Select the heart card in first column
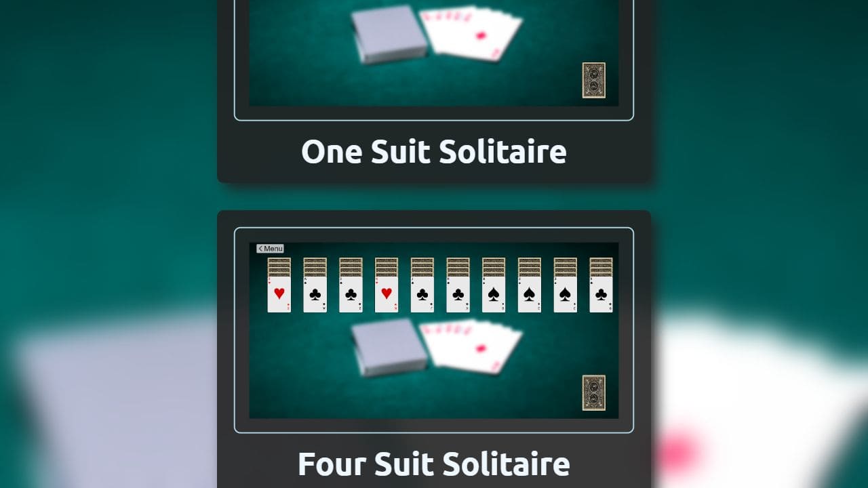 click(x=279, y=294)
